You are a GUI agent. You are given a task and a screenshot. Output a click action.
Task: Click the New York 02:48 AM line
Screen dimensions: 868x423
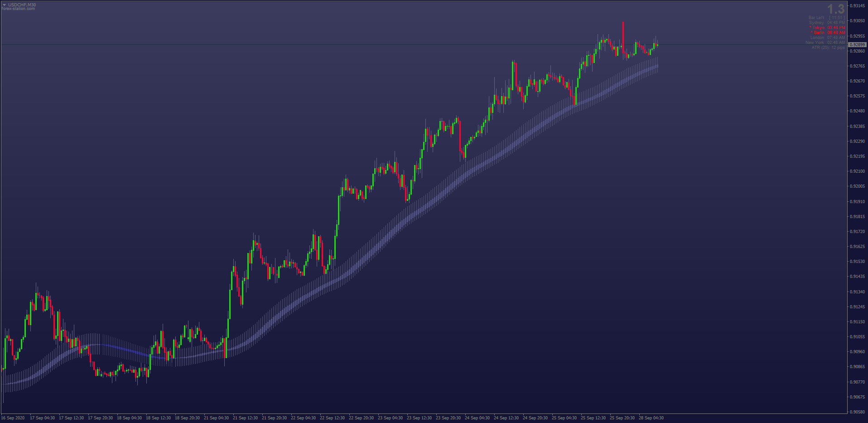[825, 43]
